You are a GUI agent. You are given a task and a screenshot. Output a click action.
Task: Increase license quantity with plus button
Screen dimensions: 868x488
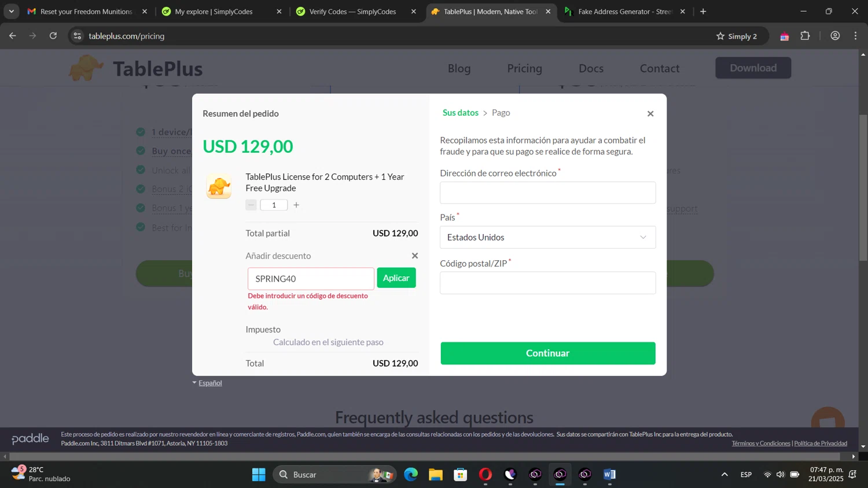[x=296, y=205]
